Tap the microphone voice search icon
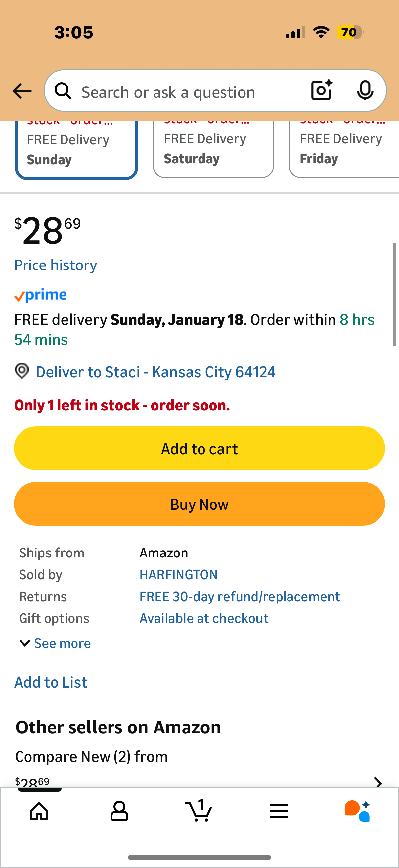The width and height of the screenshot is (399, 868). coord(365,91)
